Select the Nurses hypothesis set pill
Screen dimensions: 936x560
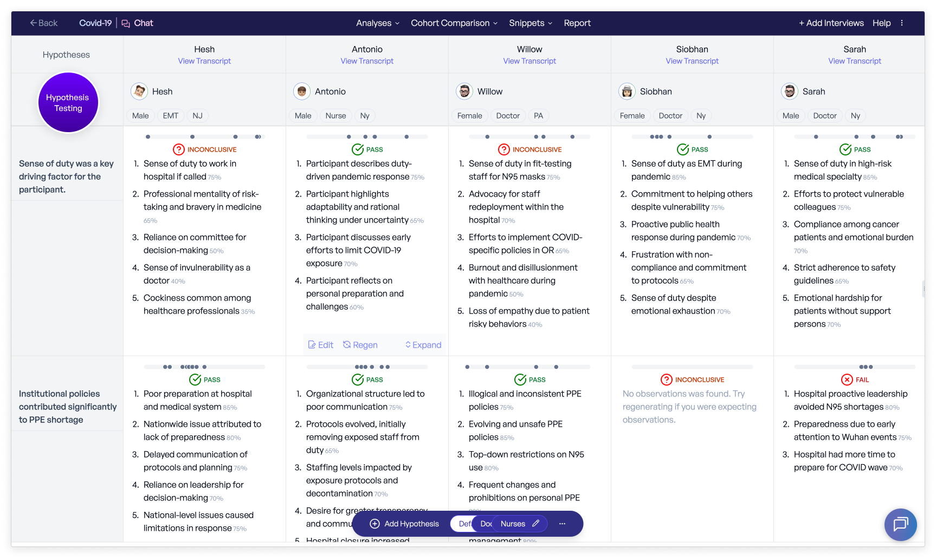click(512, 524)
